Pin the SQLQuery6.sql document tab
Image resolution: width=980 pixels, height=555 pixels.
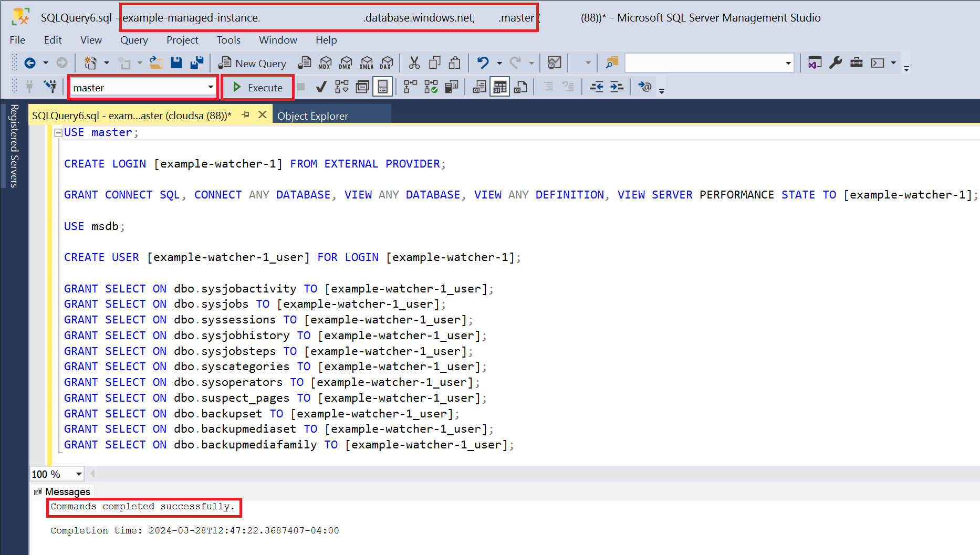click(x=246, y=115)
